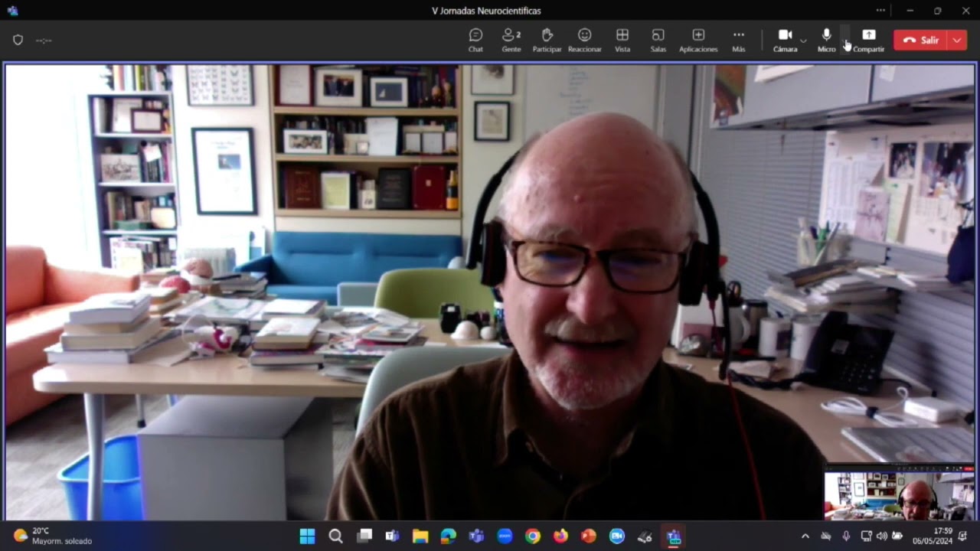Open the title bar three-dots menu
Viewport: 980px width, 551px height.
880,11
